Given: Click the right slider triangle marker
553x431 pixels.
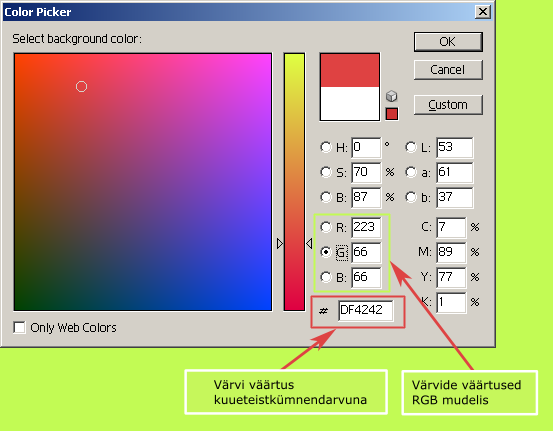Looking at the screenshot, I should [309, 243].
